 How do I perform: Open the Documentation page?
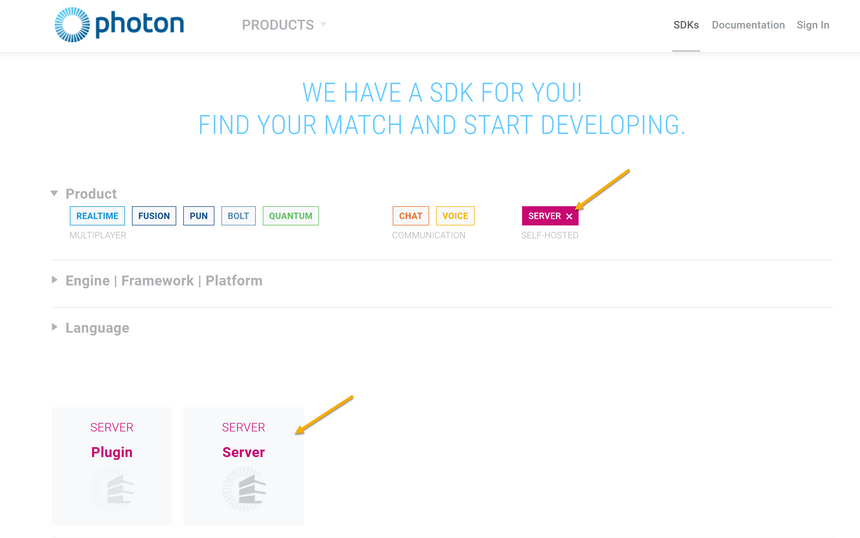[748, 25]
